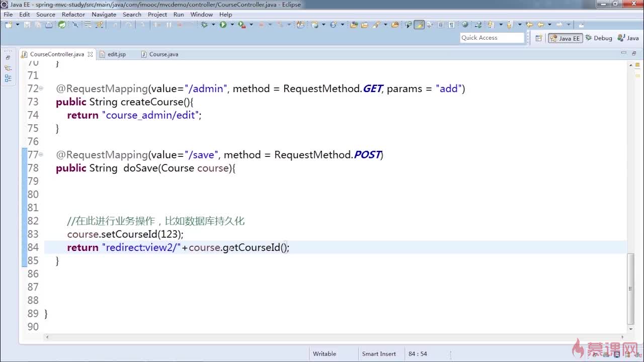Open the Search flashlight toolbar icon
The width and height of the screenshot is (644, 362).
pyautogui.click(x=376, y=25)
